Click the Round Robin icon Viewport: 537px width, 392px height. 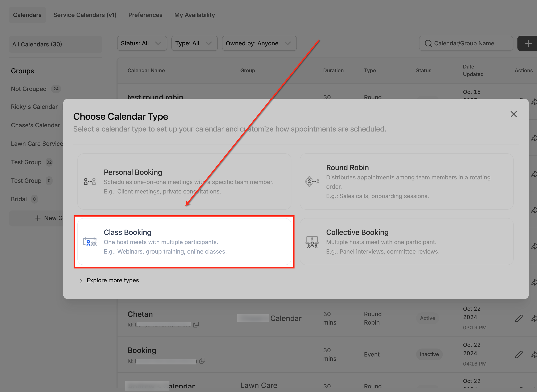click(312, 182)
